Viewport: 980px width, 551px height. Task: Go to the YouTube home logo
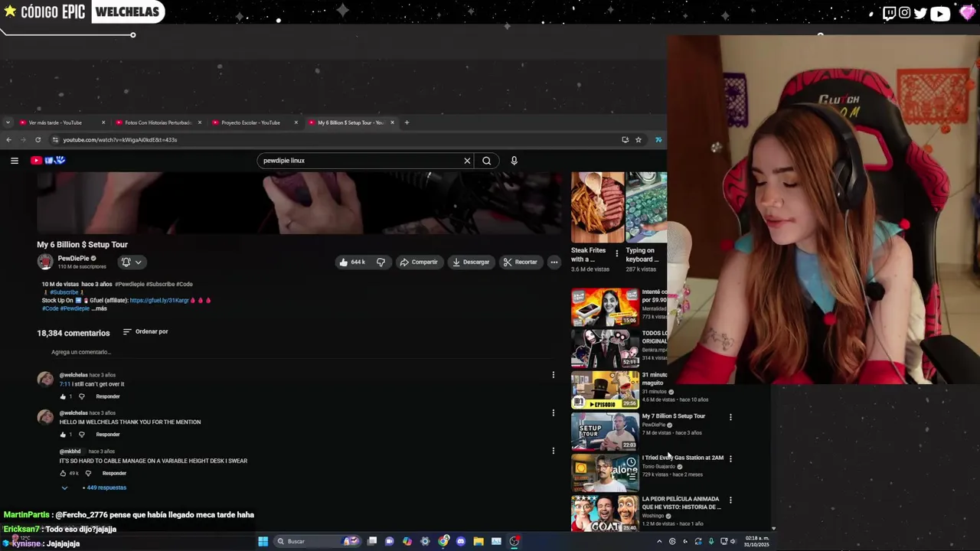(x=48, y=160)
